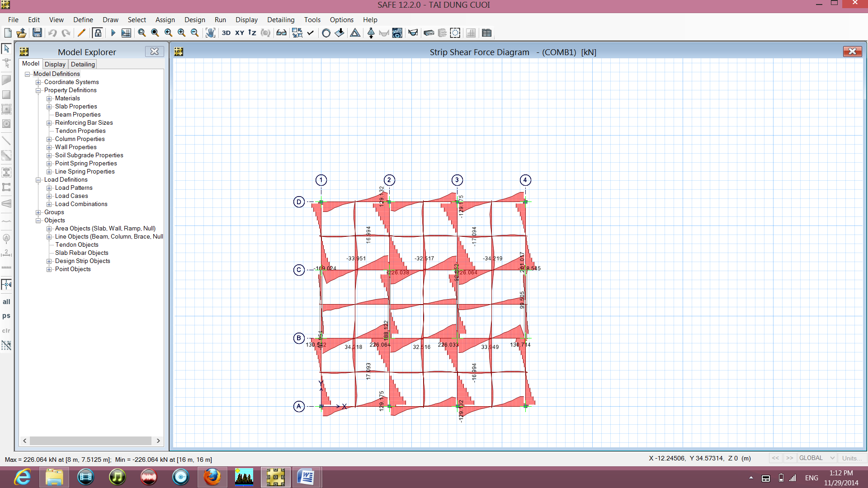This screenshot has height=488, width=868.
Task: Switch to XY plan view button
Action: tap(240, 33)
